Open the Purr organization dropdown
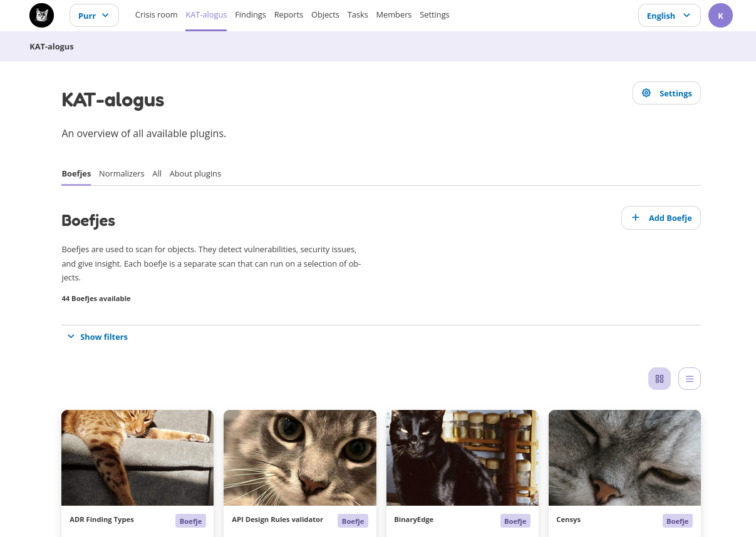Image resolution: width=756 pixels, height=537 pixels. tap(94, 16)
